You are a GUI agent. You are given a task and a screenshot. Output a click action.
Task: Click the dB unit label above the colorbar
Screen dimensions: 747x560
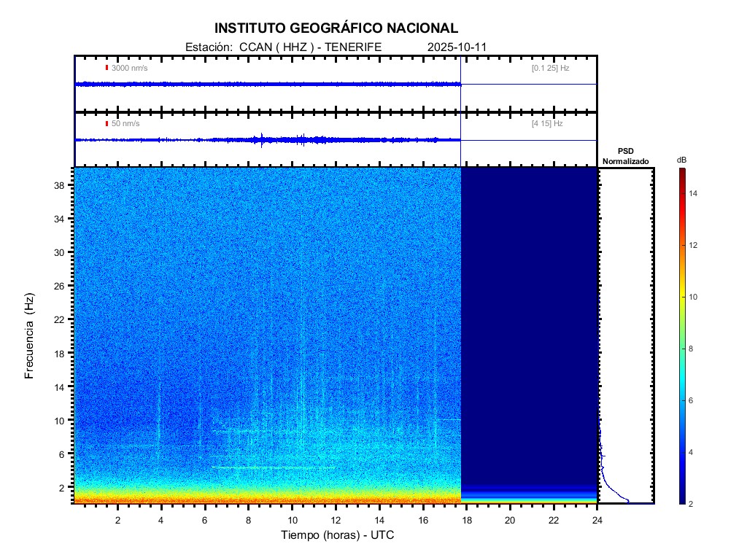click(x=681, y=159)
